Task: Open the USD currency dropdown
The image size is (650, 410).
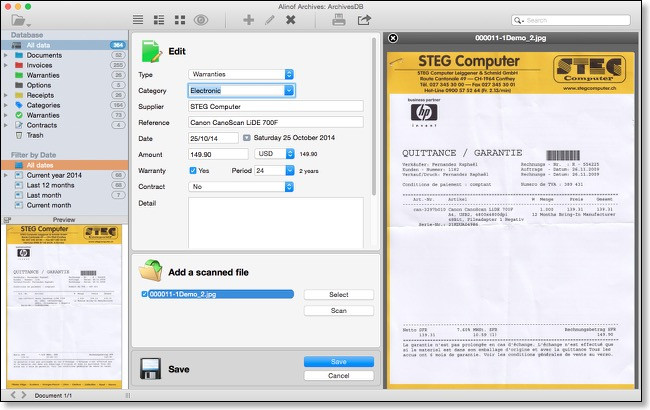Action: click(274, 154)
